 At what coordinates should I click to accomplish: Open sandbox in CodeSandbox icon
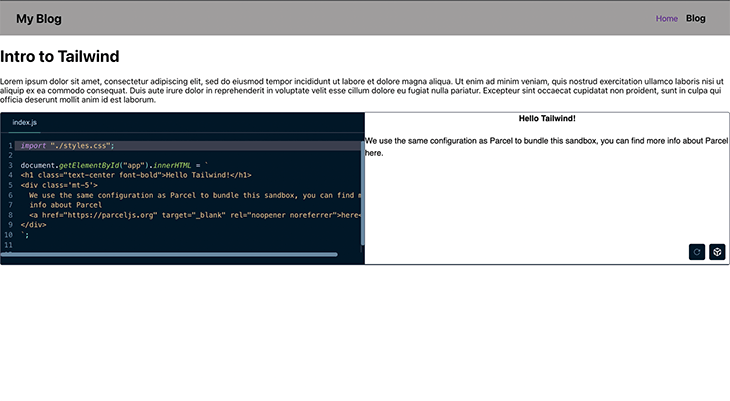coord(717,252)
